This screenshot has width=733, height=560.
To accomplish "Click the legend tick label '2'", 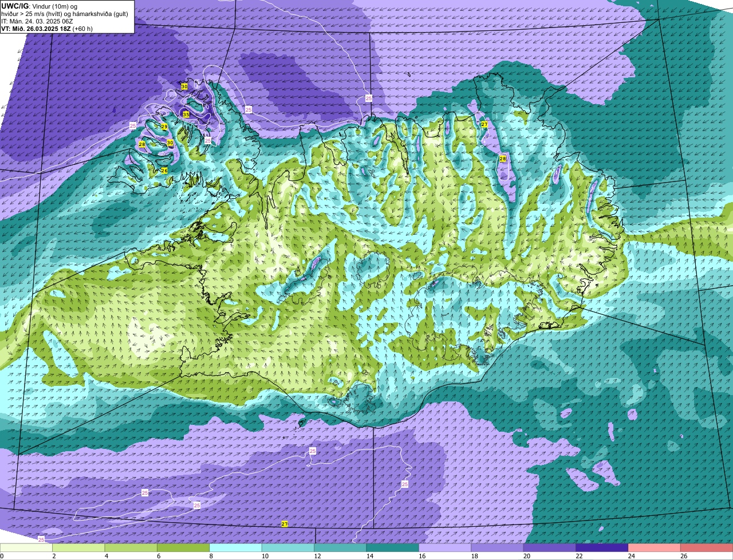I will point(54,556).
